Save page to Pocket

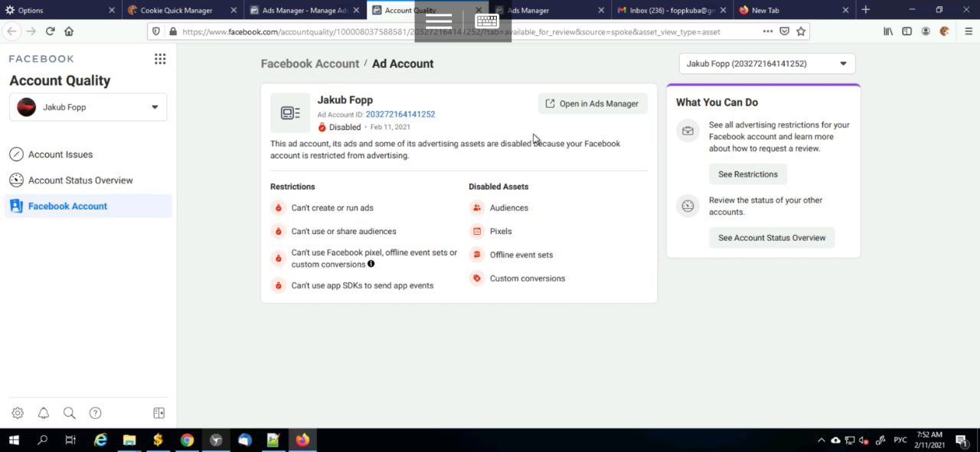tap(784, 31)
